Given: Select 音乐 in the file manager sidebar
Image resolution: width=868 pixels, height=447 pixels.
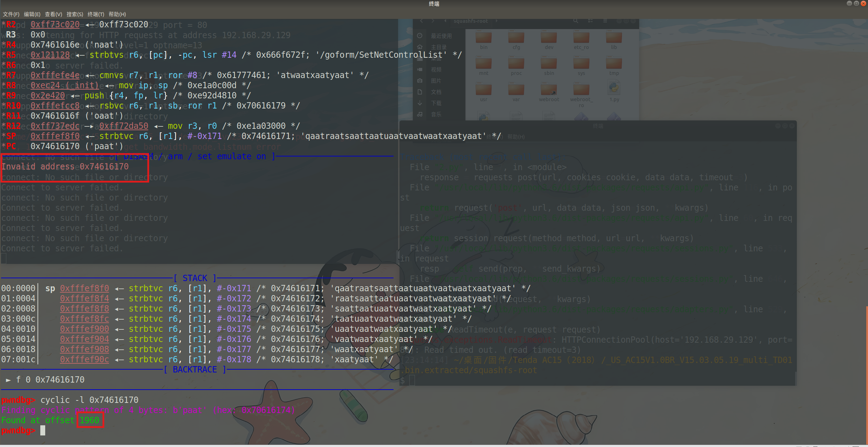Looking at the screenshot, I should (436, 114).
